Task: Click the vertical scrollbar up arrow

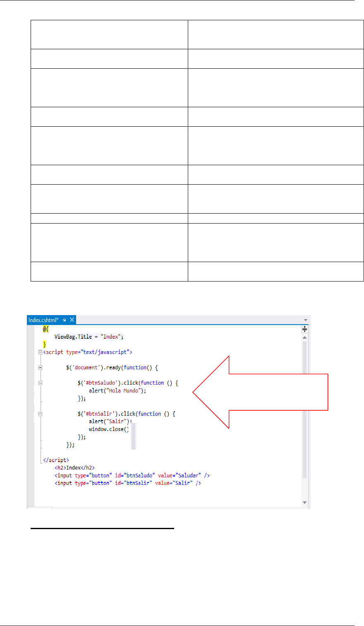Action: [x=304, y=338]
